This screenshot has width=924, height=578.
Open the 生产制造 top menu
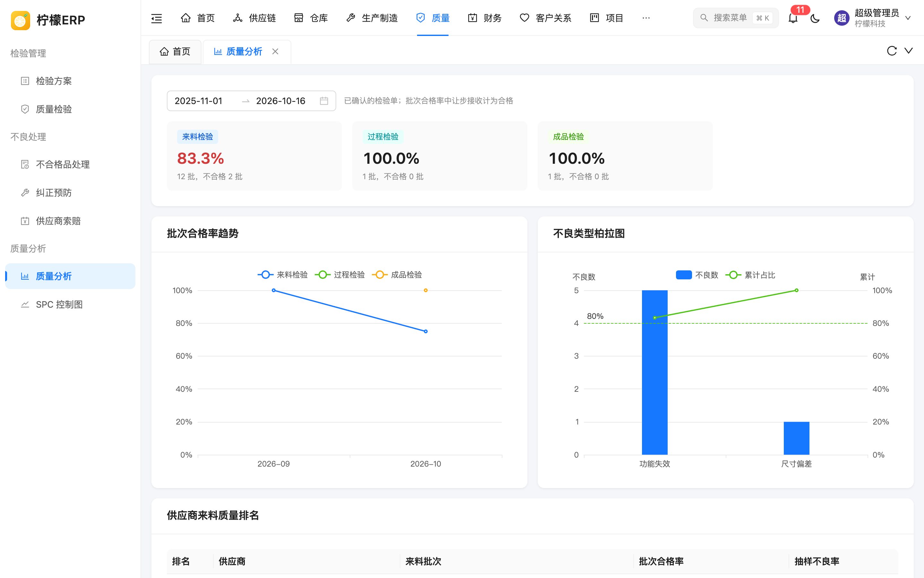[372, 18]
